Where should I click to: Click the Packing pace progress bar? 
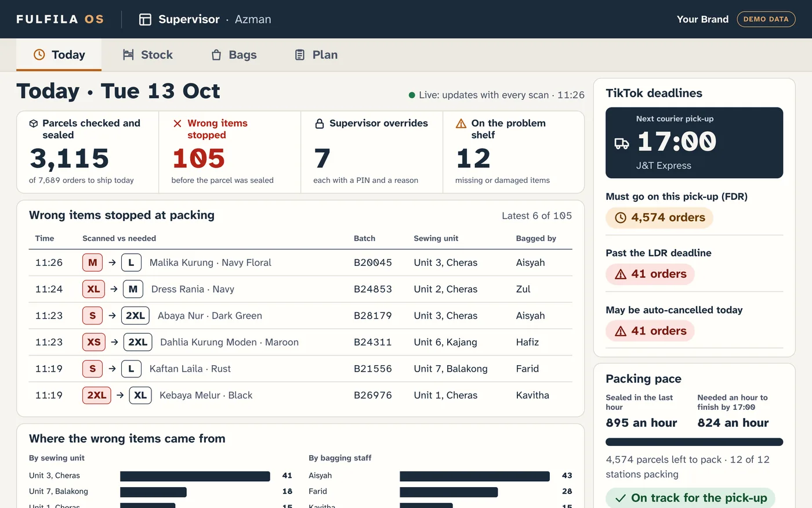[x=694, y=442]
